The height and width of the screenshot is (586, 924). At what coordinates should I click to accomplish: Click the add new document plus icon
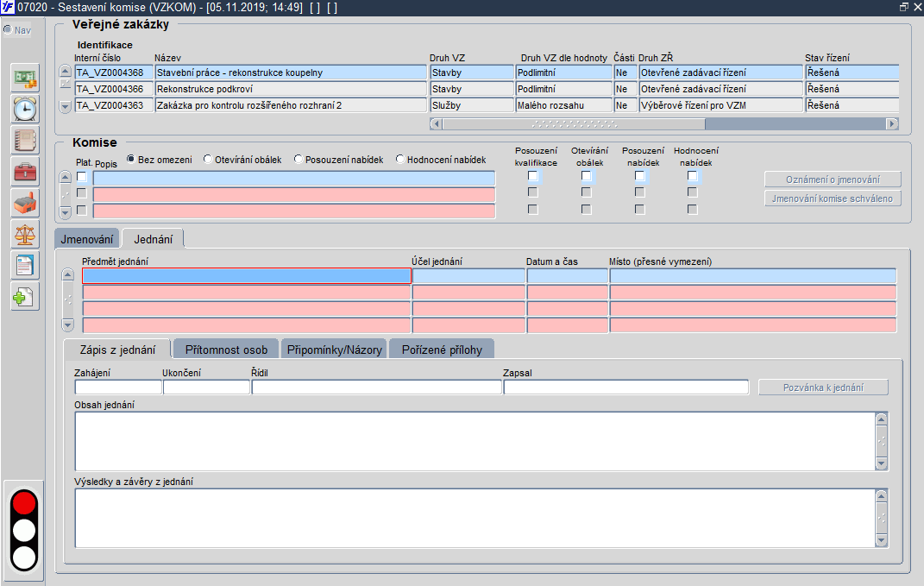[x=25, y=297]
